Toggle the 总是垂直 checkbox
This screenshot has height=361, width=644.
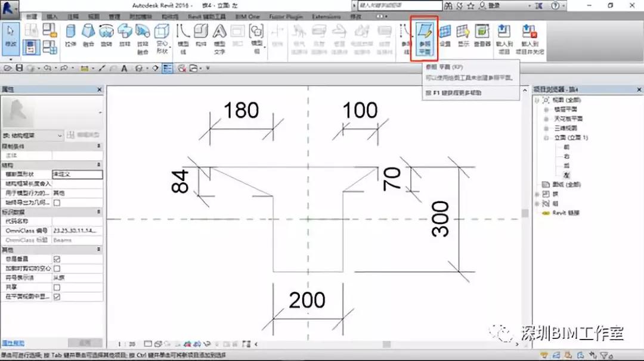point(57,259)
